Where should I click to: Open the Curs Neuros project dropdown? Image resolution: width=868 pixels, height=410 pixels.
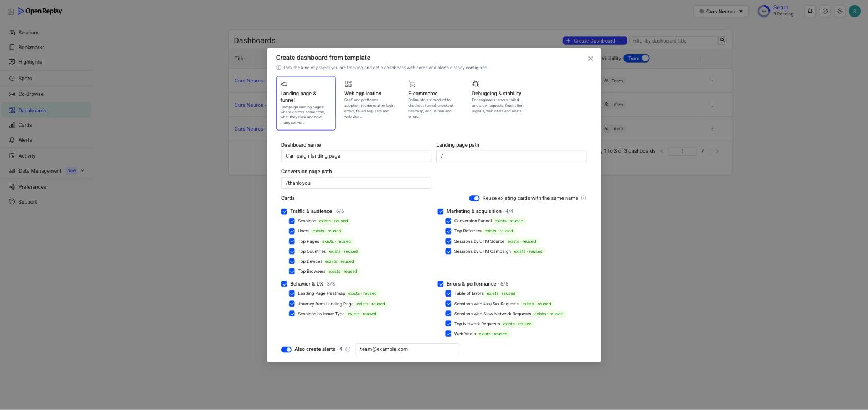pos(721,11)
